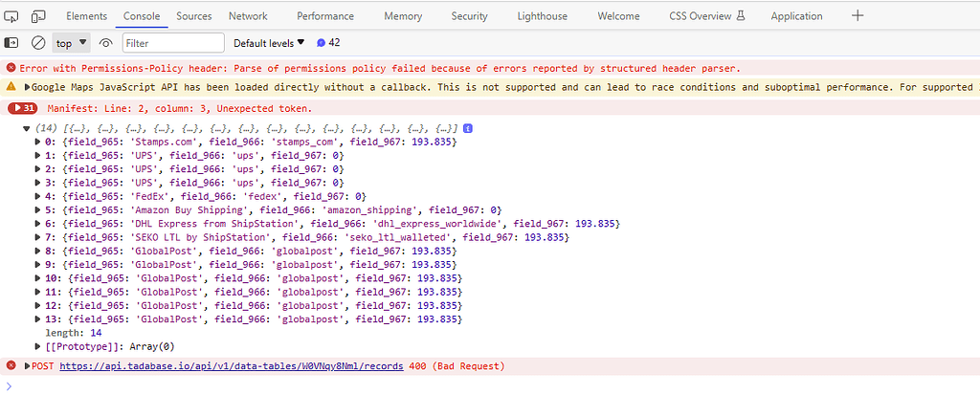Click into the console Filter field
The width and height of the screenshot is (980, 395).
(x=172, y=43)
